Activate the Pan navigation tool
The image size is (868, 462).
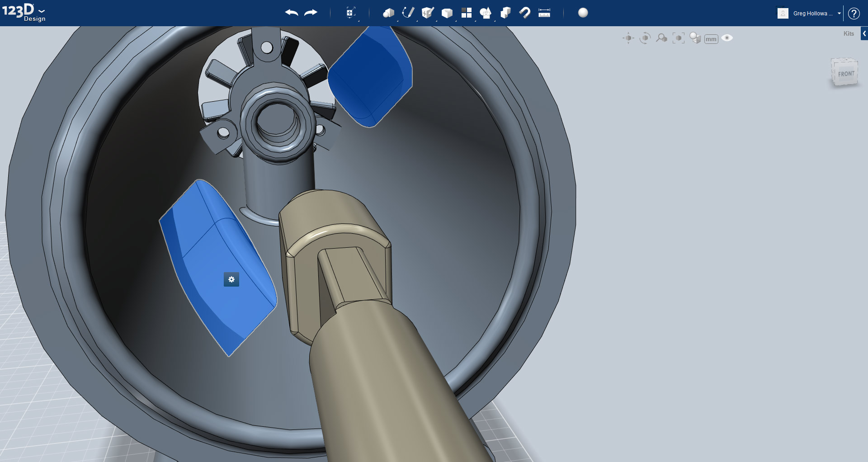[628, 38]
